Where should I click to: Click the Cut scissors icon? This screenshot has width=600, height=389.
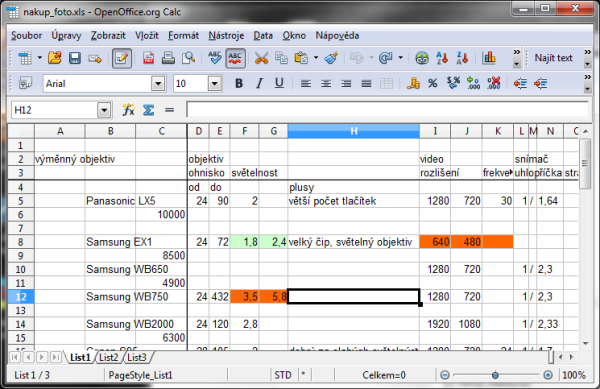coord(261,59)
